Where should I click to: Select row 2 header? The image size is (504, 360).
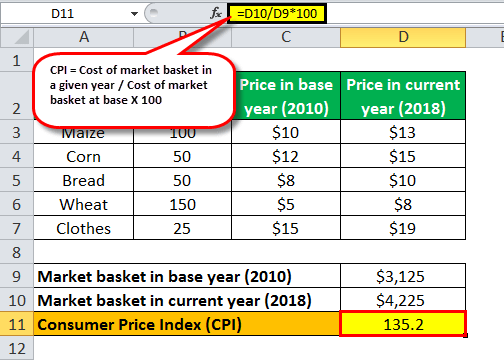17,96
